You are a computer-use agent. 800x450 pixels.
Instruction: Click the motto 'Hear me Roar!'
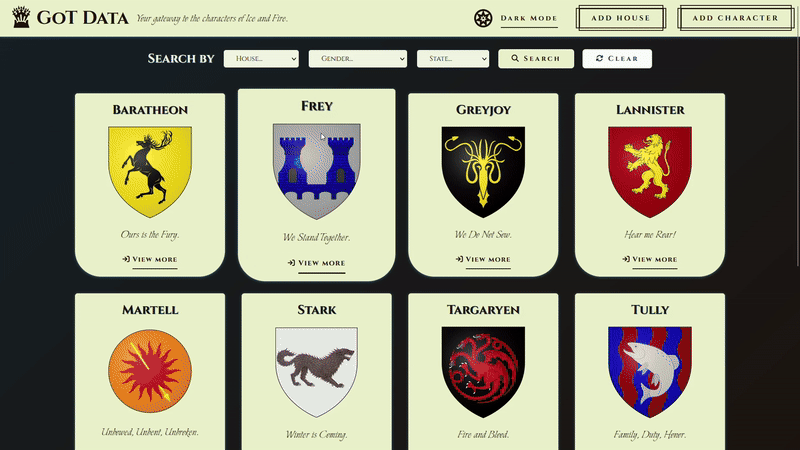[x=650, y=235]
